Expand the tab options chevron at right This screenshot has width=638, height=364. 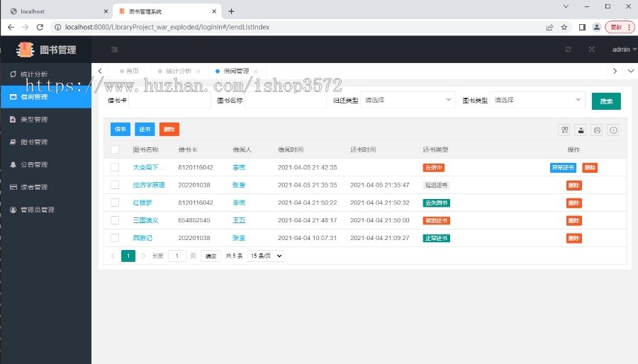pyautogui.click(x=631, y=71)
